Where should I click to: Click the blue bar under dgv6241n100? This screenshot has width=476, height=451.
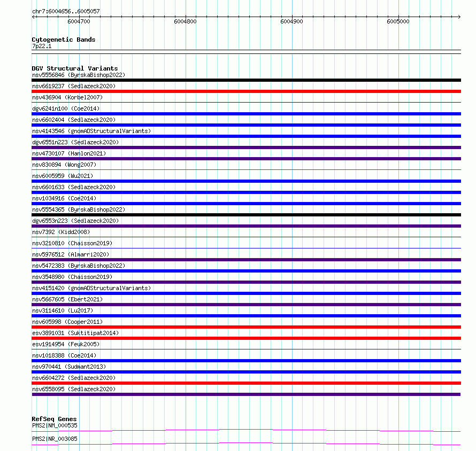pos(246,114)
